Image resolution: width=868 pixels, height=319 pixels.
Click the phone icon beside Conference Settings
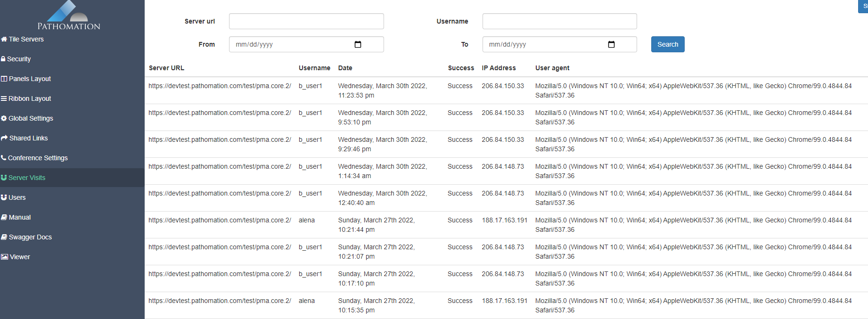(3, 158)
